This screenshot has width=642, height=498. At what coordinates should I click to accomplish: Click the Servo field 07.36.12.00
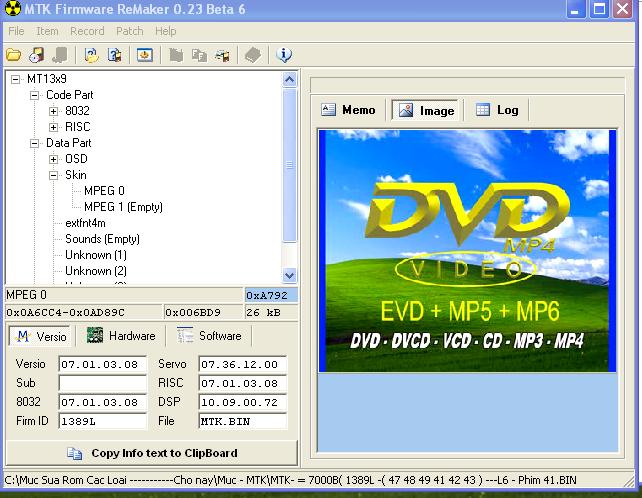[242, 364]
